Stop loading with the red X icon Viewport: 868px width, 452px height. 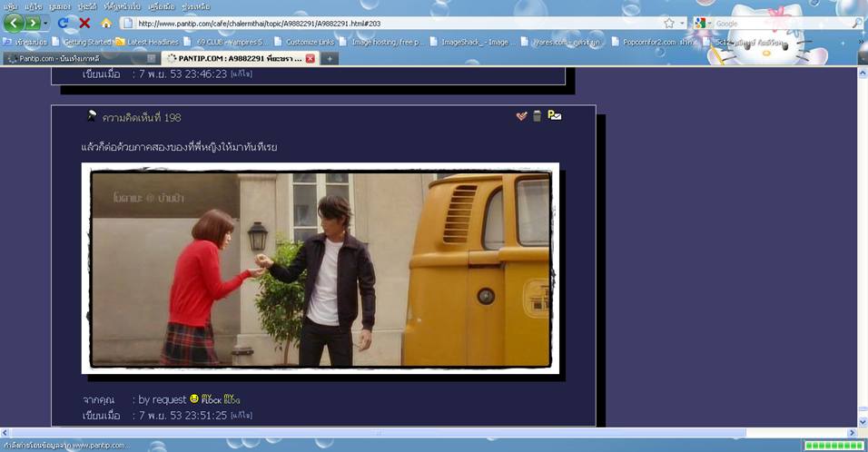pos(84,24)
